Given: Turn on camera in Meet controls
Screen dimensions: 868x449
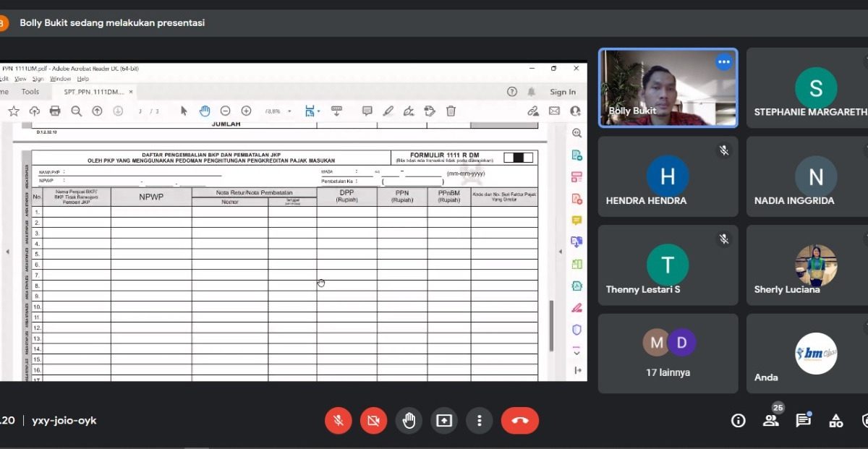Looking at the screenshot, I should (x=373, y=421).
